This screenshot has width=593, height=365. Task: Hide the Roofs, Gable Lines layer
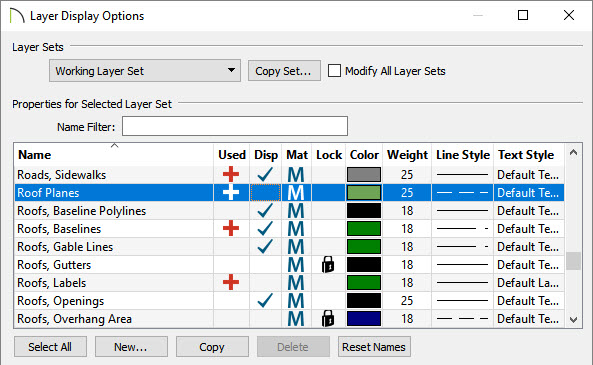(x=265, y=246)
